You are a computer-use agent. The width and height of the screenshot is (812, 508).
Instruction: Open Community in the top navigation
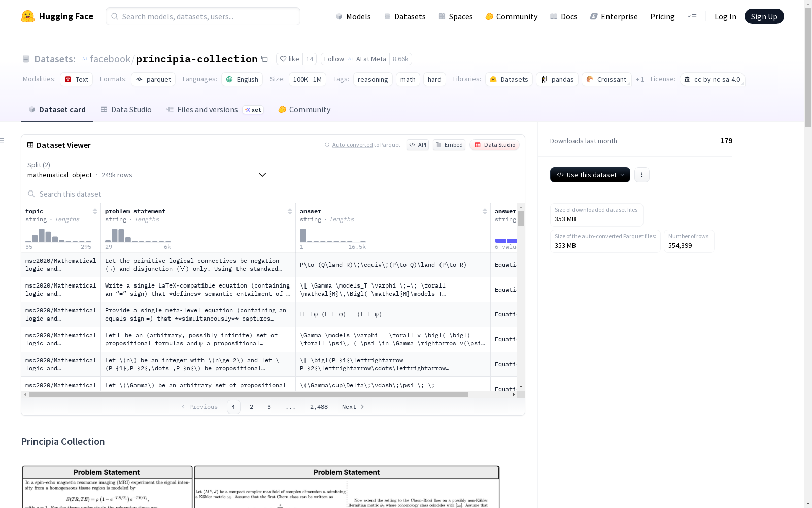[x=512, y=16]
